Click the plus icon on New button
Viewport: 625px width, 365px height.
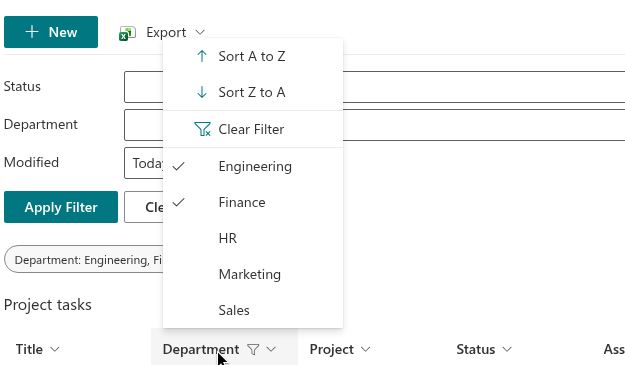[x=32, y=32]
